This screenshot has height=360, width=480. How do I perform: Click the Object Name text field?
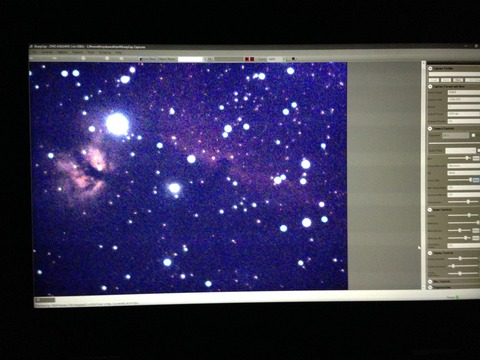click(x=190, y=59)
